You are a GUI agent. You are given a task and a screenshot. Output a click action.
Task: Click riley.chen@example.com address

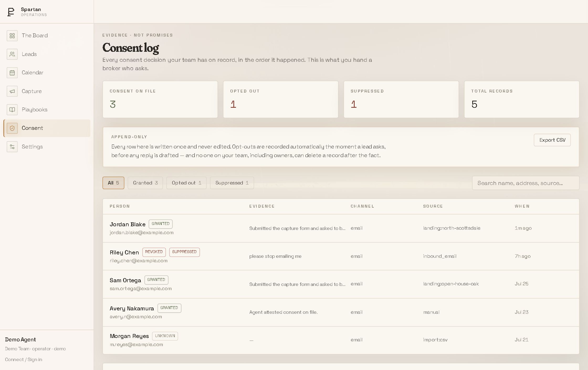click(x=139, y=261)
